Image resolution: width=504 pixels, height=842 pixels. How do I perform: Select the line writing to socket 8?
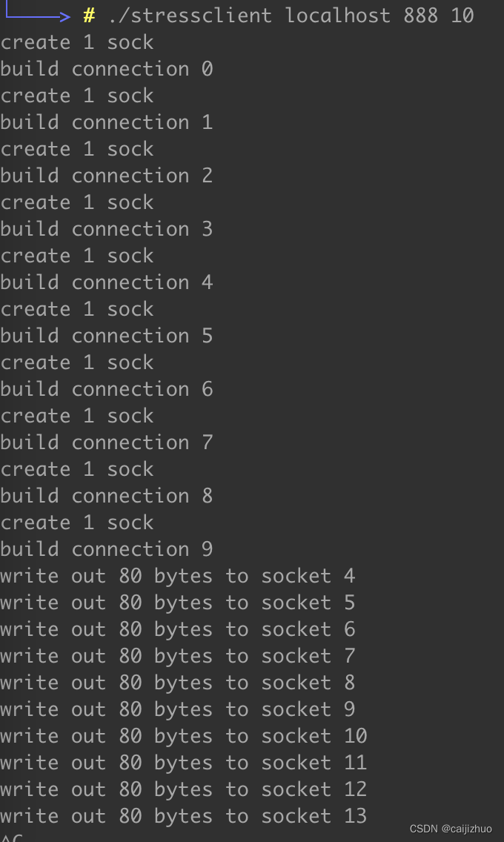click(177, 683)
